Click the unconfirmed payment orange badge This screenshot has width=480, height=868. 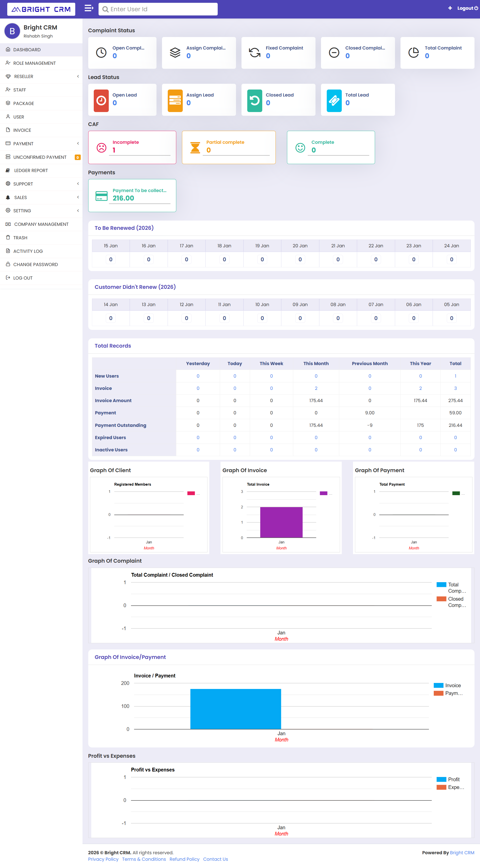(77, 157)
